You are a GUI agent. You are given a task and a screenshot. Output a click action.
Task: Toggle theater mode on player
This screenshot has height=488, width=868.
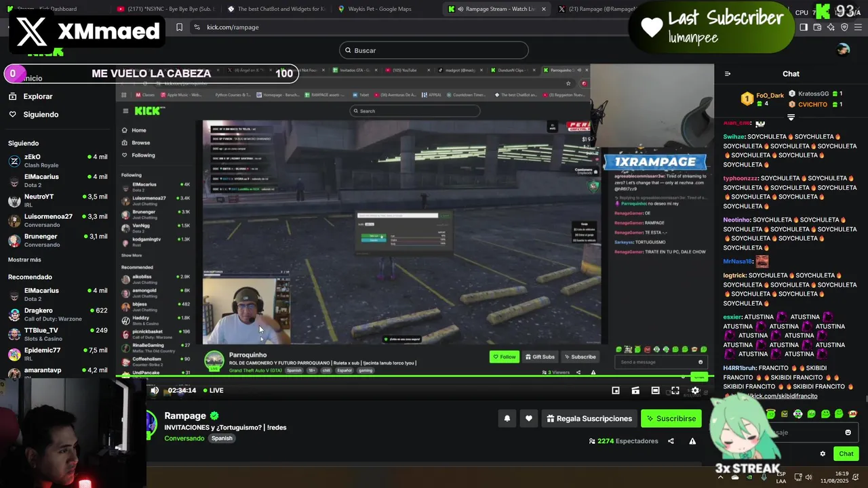tap(655, 390)
